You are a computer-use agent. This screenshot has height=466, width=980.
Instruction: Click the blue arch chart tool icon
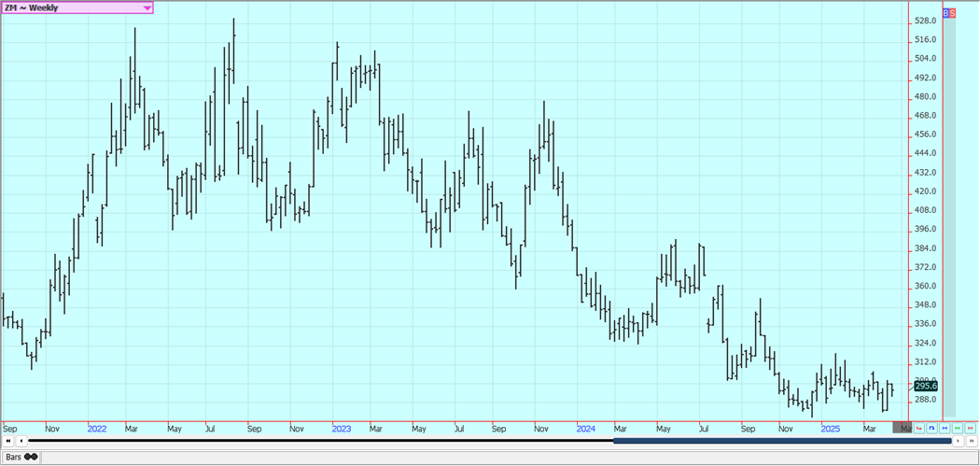(931, 429)
